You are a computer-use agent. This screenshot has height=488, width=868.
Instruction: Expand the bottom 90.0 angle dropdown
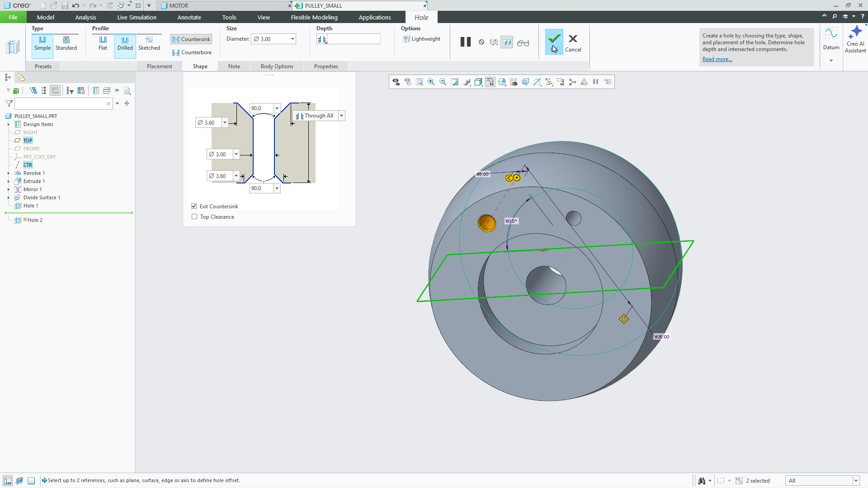click(x=277, y=188)
